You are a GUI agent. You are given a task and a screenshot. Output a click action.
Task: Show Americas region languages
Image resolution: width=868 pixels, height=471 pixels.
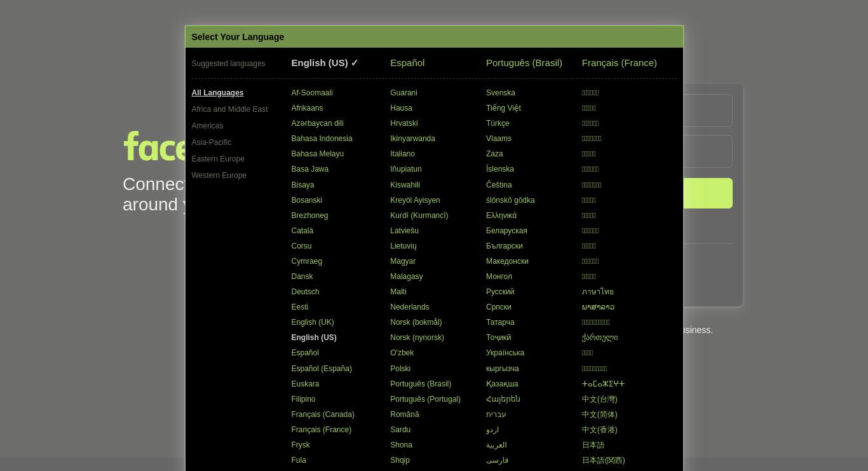tap(207, 126)
